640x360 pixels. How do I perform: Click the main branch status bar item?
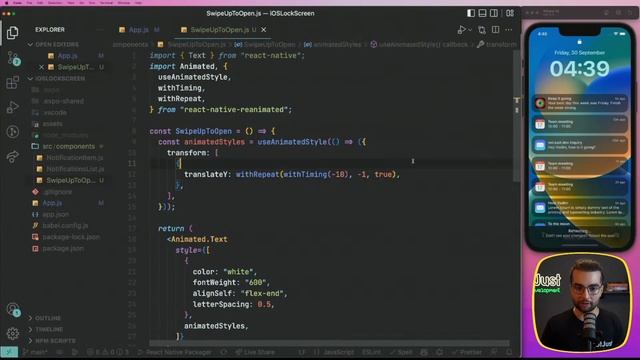click(35, 352)
